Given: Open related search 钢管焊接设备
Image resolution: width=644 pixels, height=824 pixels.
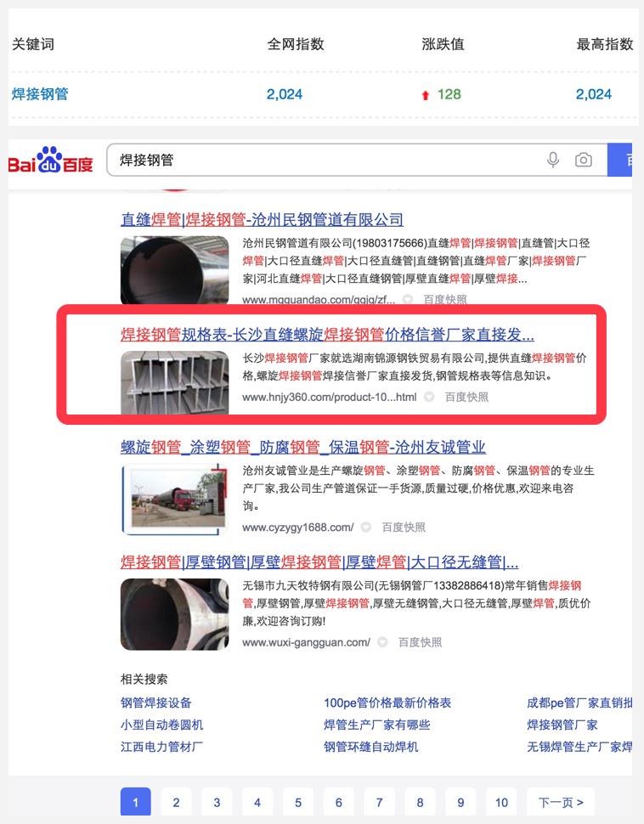Looking at the screenshot, I should tap(156, 703).
